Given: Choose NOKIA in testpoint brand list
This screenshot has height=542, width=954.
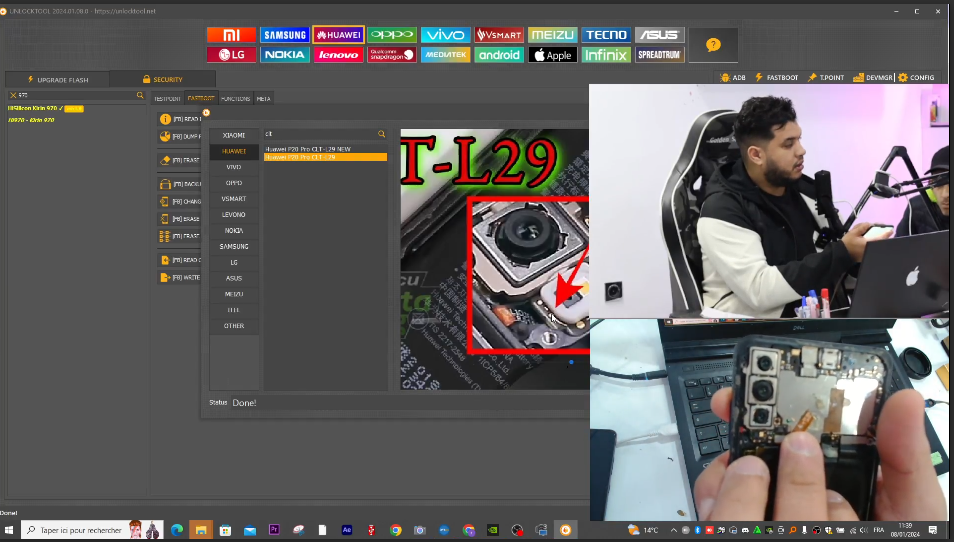Looking at the screenshot, I should pyautogui.click(x=234, y=231).
